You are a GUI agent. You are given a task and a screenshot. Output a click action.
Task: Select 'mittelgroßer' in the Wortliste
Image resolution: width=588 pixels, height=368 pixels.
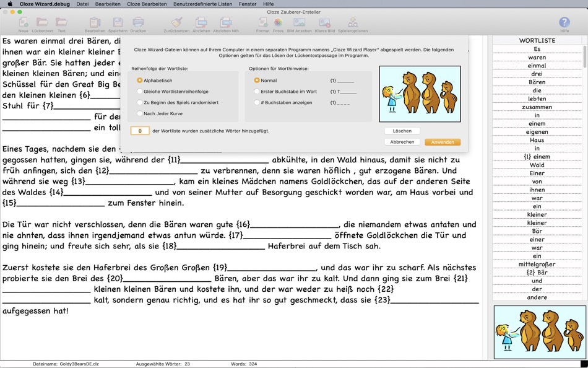pos(537,263)
